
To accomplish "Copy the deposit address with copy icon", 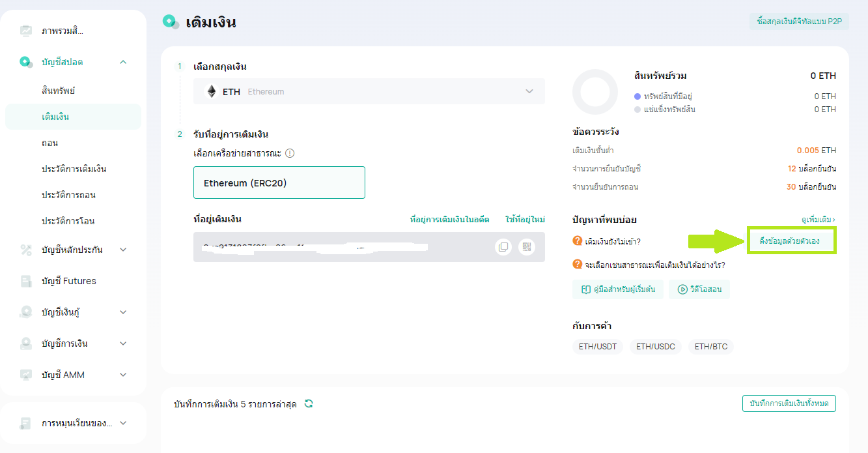I will tap(503, 247).
